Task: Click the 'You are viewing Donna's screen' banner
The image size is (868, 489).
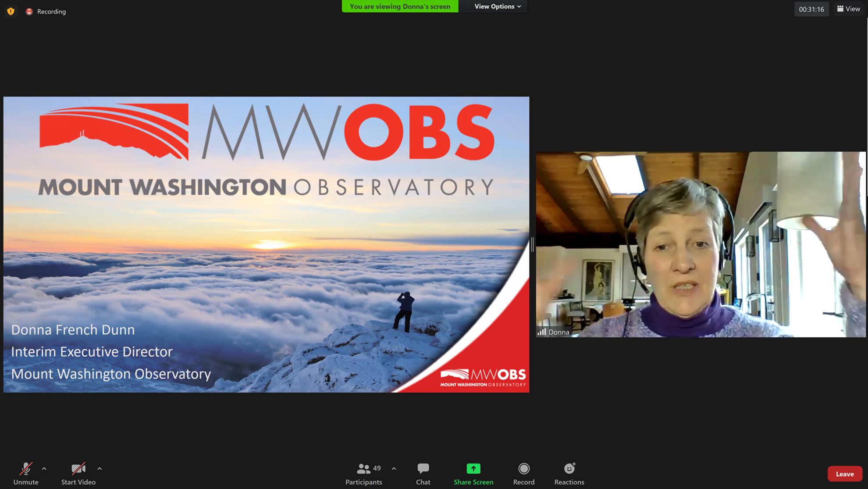Action: tap(400, 6)
